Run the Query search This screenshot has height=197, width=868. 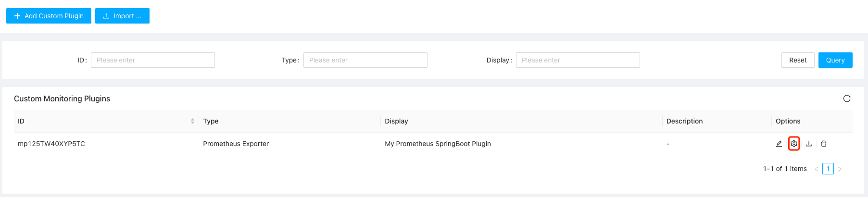tap(835, 60)
